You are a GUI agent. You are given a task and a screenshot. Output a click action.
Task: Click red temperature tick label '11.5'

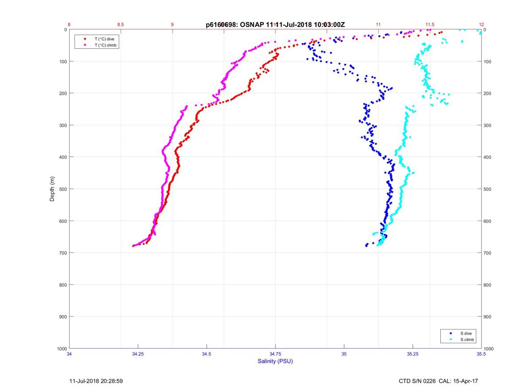430,24
